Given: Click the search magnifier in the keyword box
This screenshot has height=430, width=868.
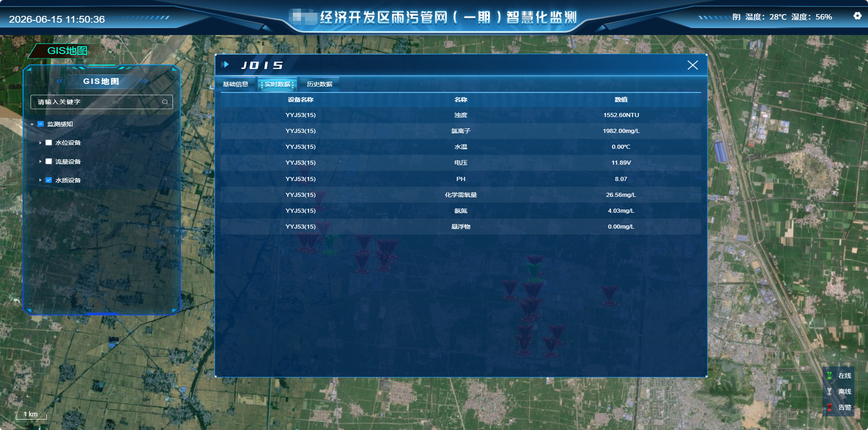Looking at the screenshot, I should click(165, 102).
